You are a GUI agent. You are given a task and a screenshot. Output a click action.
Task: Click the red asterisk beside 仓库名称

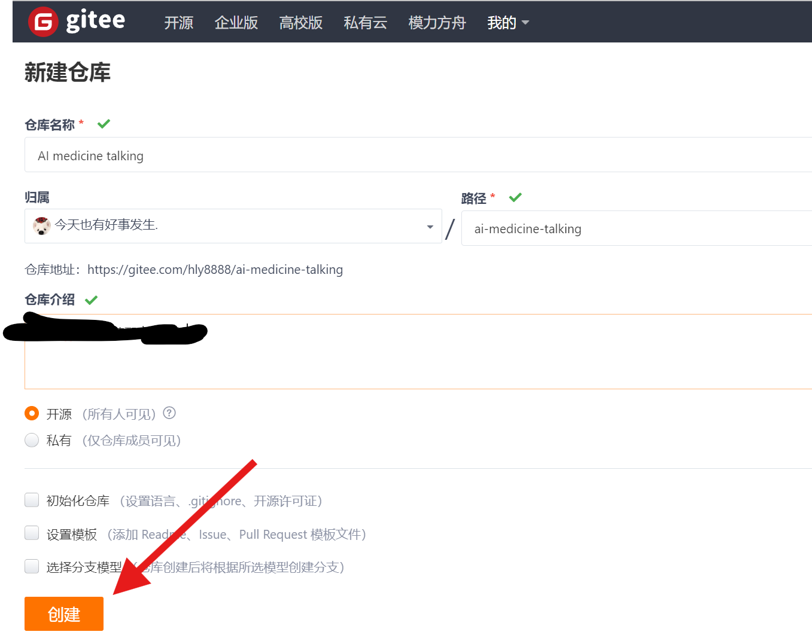80,123
